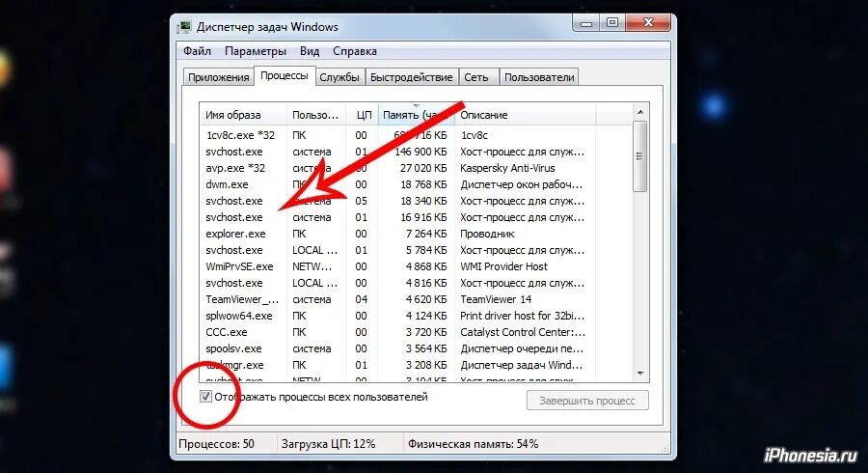Viewport: 868px width, 473px height.
Task: Open the Быстродействие tab
Action: coord(411,77)
